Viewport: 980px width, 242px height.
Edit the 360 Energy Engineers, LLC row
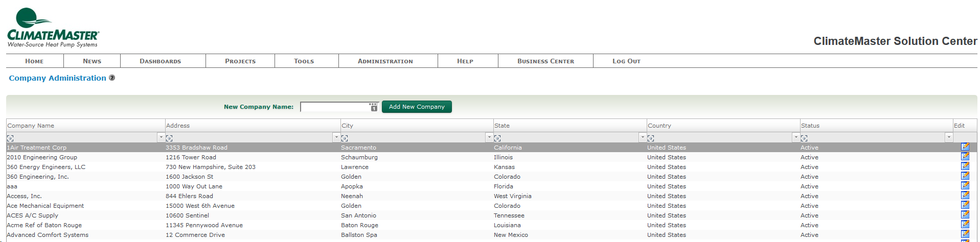tap(965, 166)
